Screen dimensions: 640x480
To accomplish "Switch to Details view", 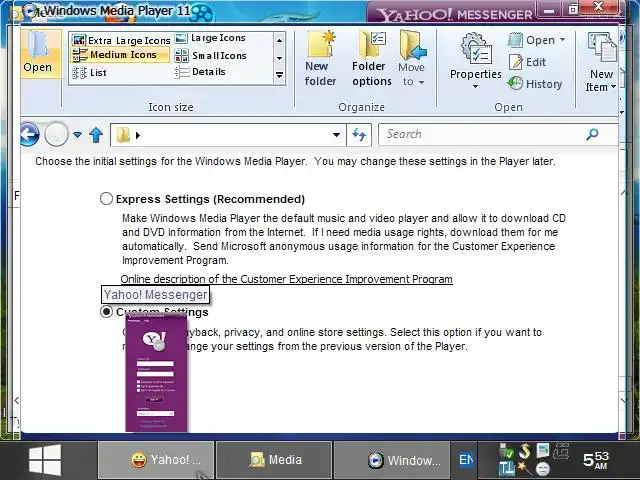I will pyautogui.click(x=200, y=72).
